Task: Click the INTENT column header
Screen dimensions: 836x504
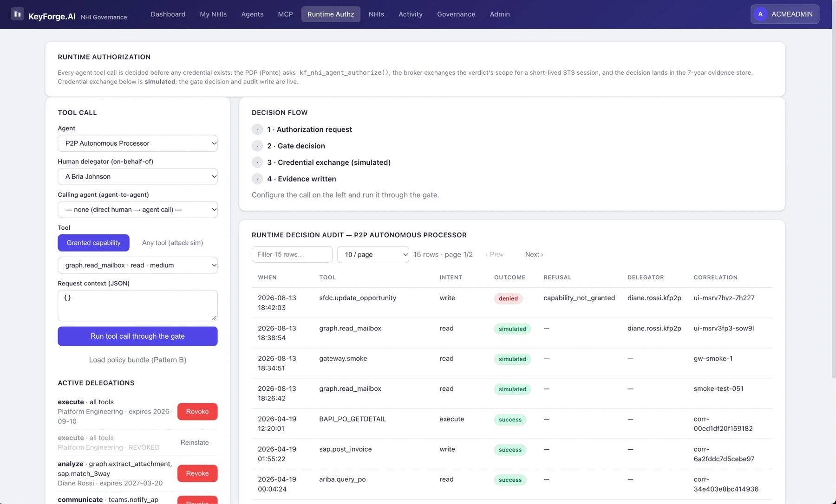Action: click(451, 277)
